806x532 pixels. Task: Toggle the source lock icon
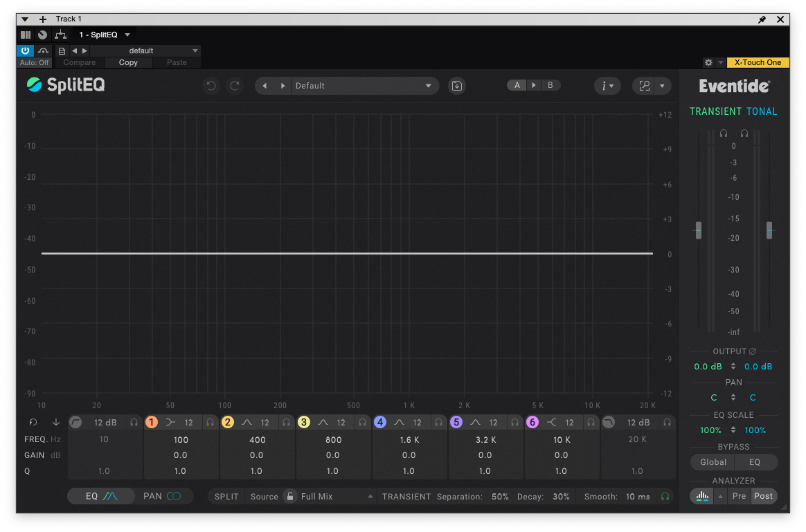(x=290, y=496)
